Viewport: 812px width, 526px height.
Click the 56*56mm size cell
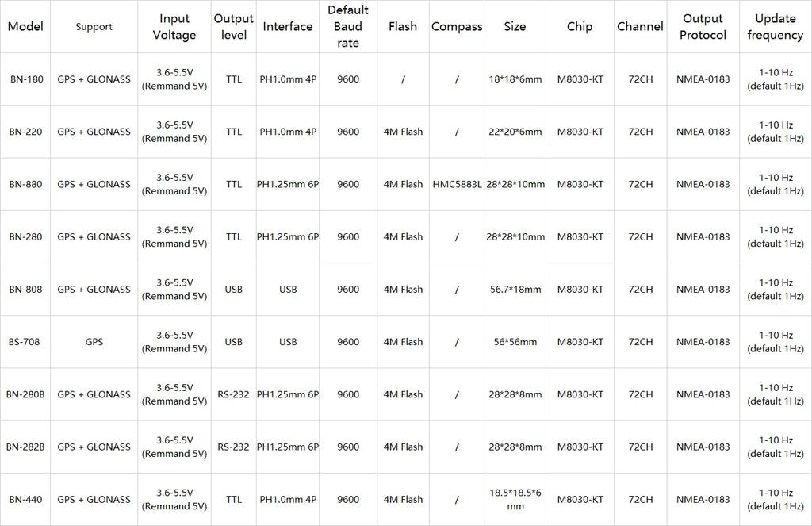pyautogui.click(x=515, y=342)
